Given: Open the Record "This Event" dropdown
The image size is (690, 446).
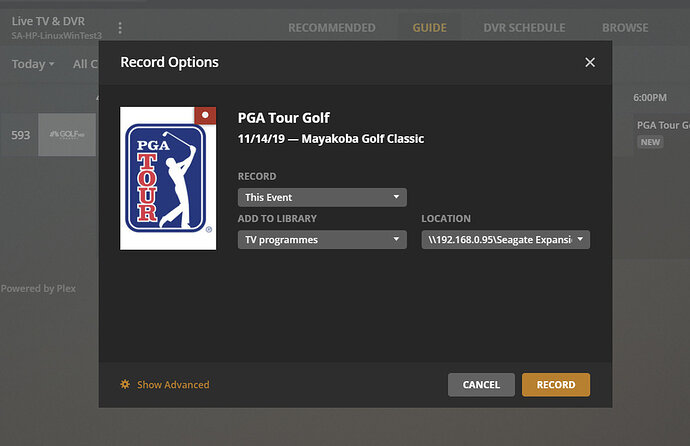Looking at the screenshot, I should point(322,197).
